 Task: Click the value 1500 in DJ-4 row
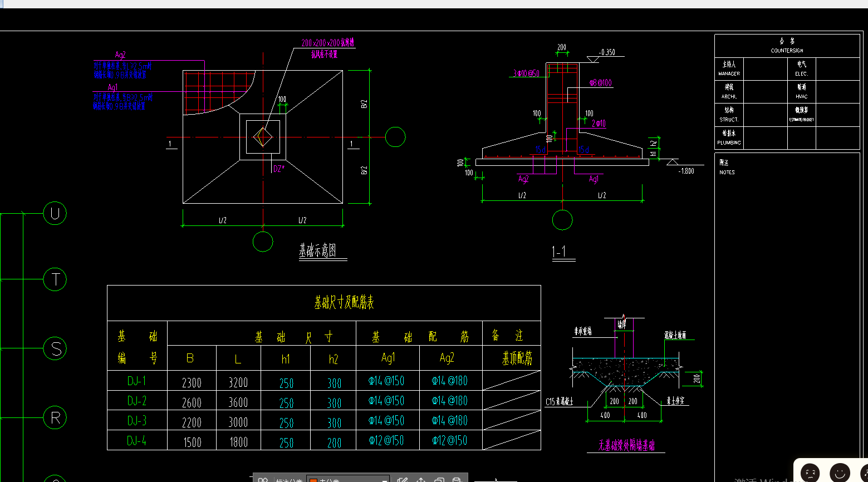(x=193, y=442)
